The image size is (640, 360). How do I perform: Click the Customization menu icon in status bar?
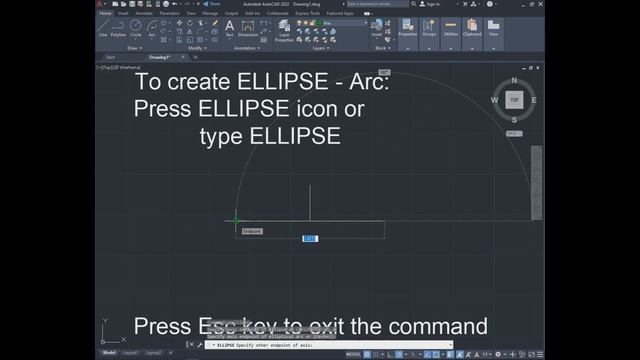click(x=540, y=354)
